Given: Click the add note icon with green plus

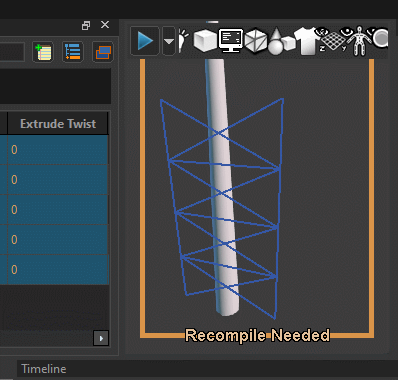Looking at the screenshot, I should click(x=43, y=52).
